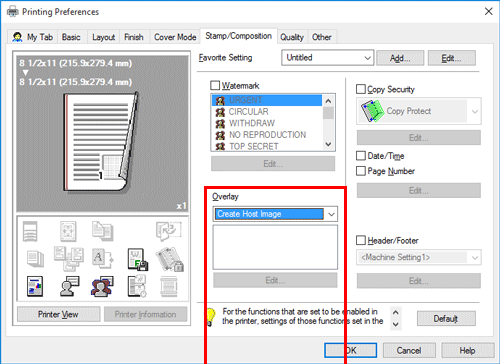
Task: Open the Basic tab
Action: pyautogui.click(x=71, y=37)
